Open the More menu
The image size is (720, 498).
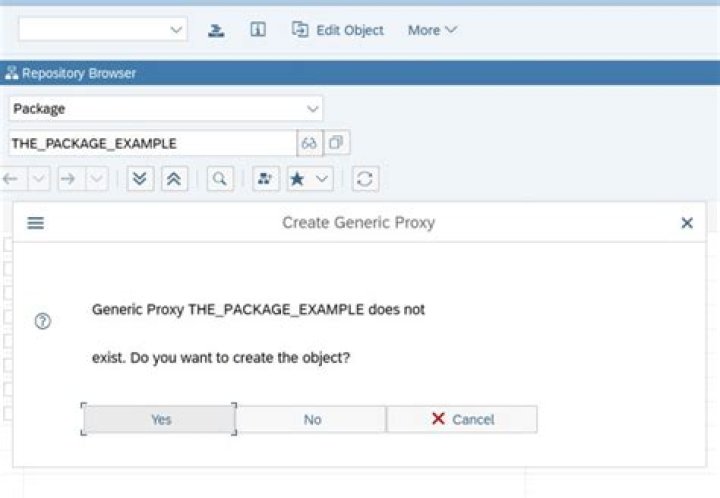coord(432,30)
